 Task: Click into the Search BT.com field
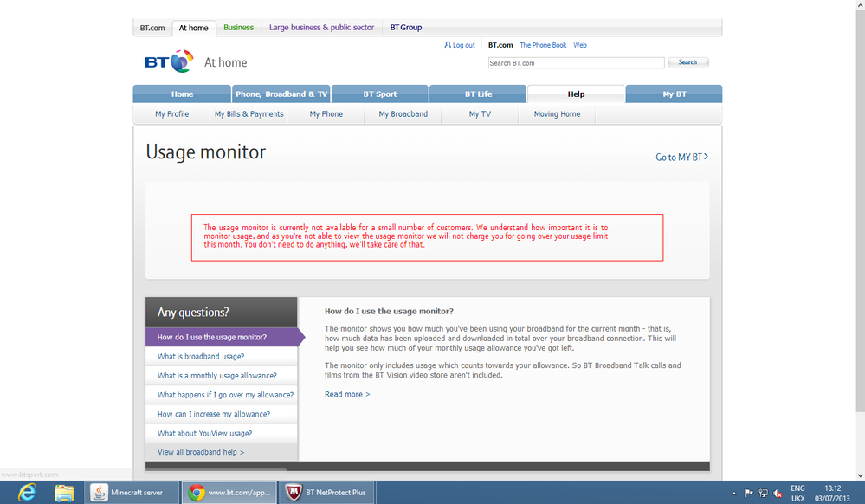coord(576,63)
